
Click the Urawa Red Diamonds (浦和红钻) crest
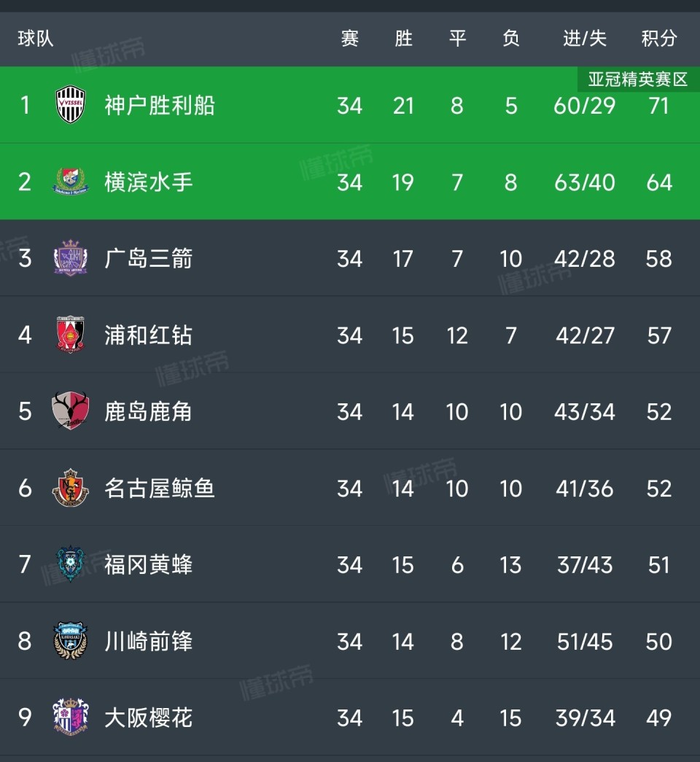point(71,335)
